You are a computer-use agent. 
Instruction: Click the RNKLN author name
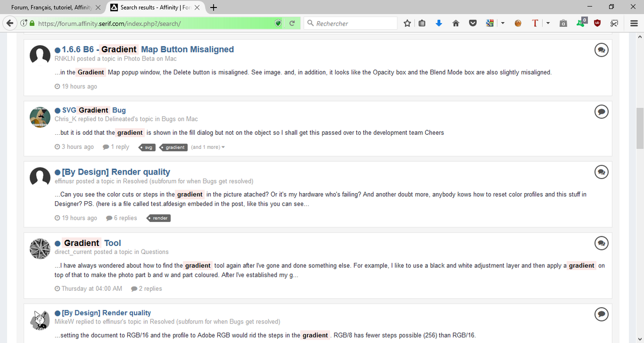click(x=65, y=58)
